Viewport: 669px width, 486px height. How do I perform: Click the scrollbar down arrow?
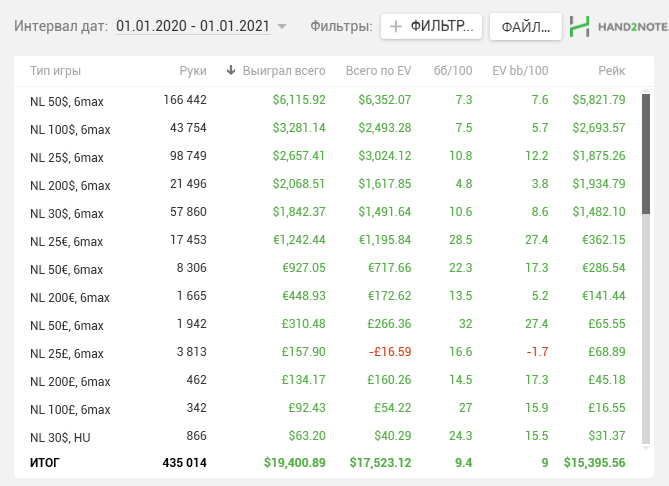coord(646,448)
